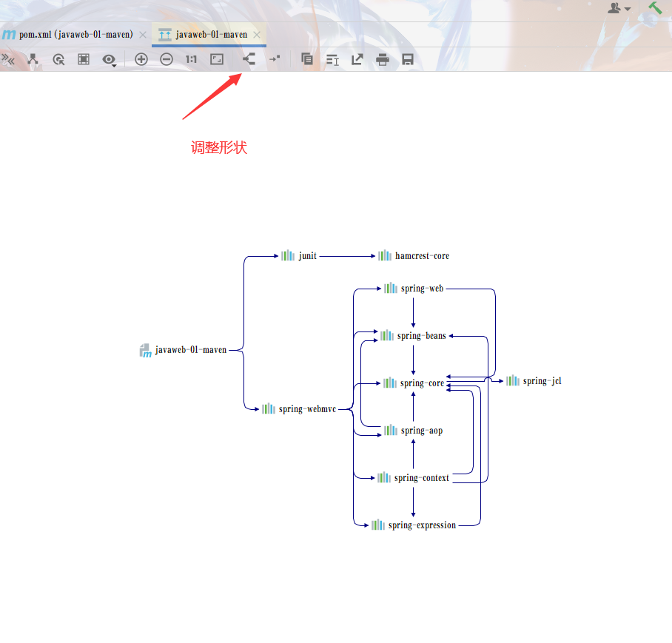This screenshot has width=672, height=643.
Task: Click the zoom in magnifier icon
Action: pos(141,59)
